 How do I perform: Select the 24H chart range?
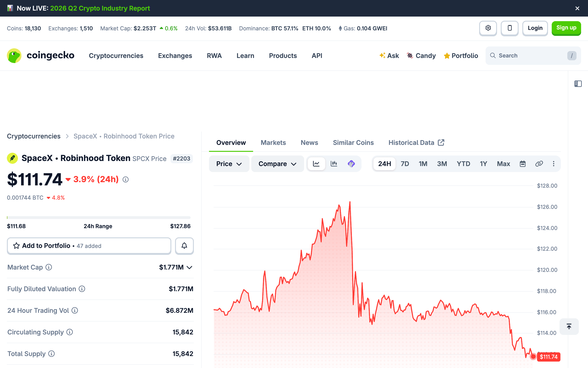click(384, 164)
